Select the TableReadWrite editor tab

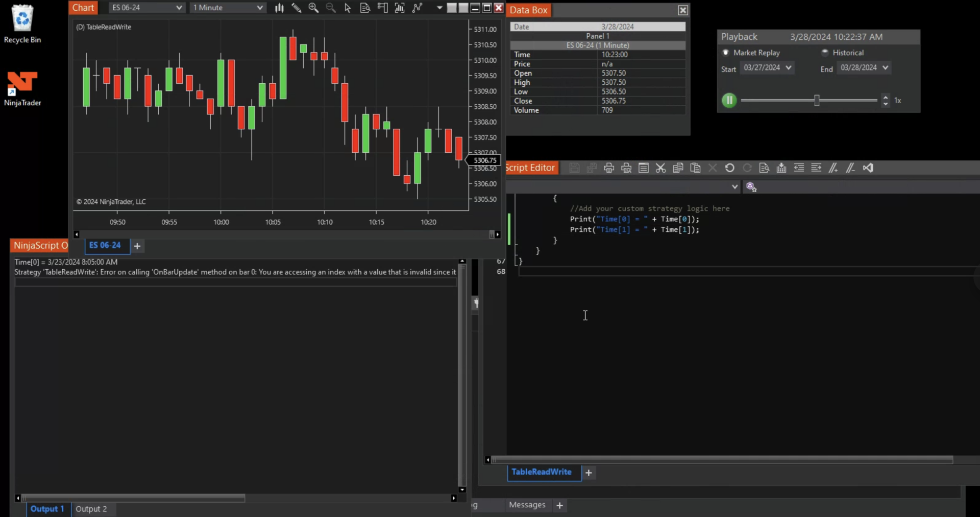tap(542, 472)
